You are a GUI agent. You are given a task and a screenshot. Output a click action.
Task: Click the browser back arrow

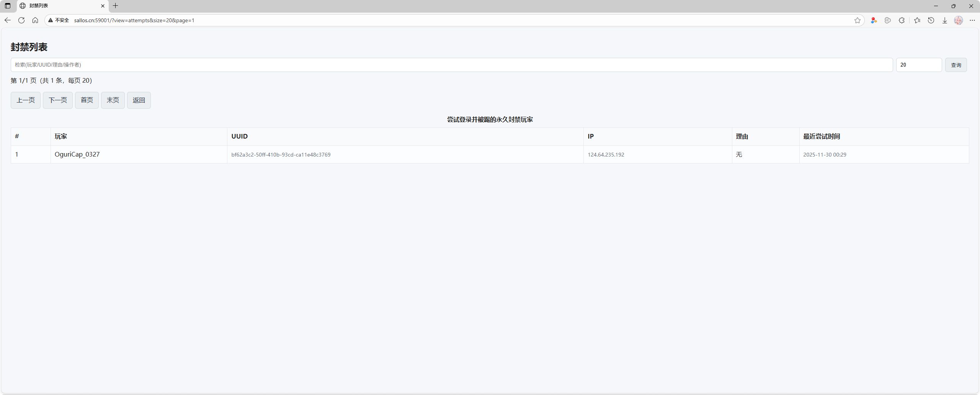(x=8, y=20)
